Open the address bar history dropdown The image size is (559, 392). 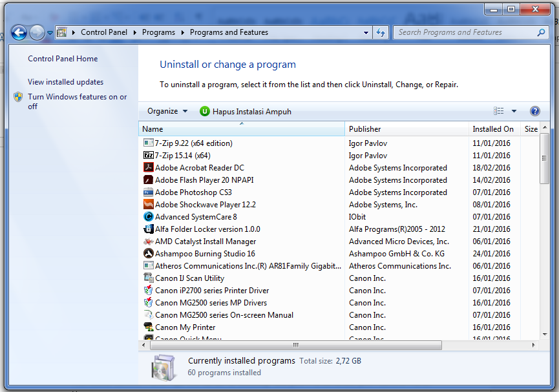click(x=364, y=32)
